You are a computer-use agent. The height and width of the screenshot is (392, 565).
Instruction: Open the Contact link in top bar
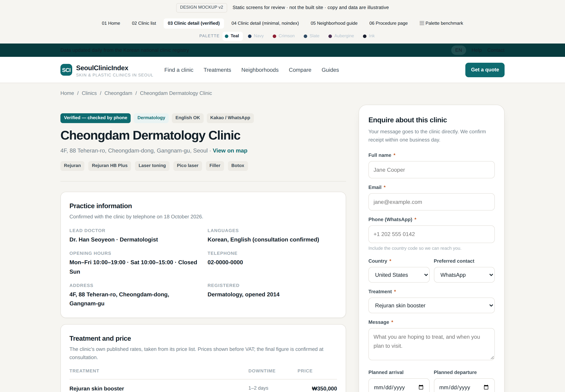click(496, 50)
